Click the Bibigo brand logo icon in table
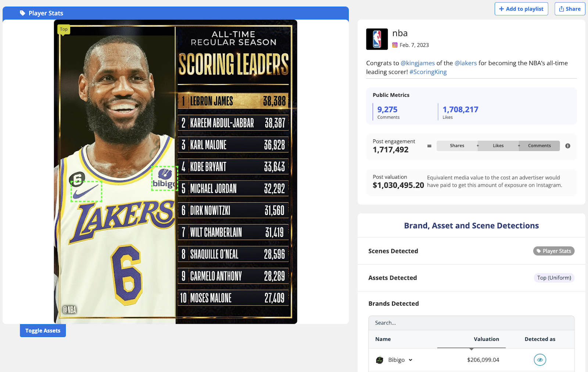The width and height of the screenshot is (588, 372). [380, 360]
